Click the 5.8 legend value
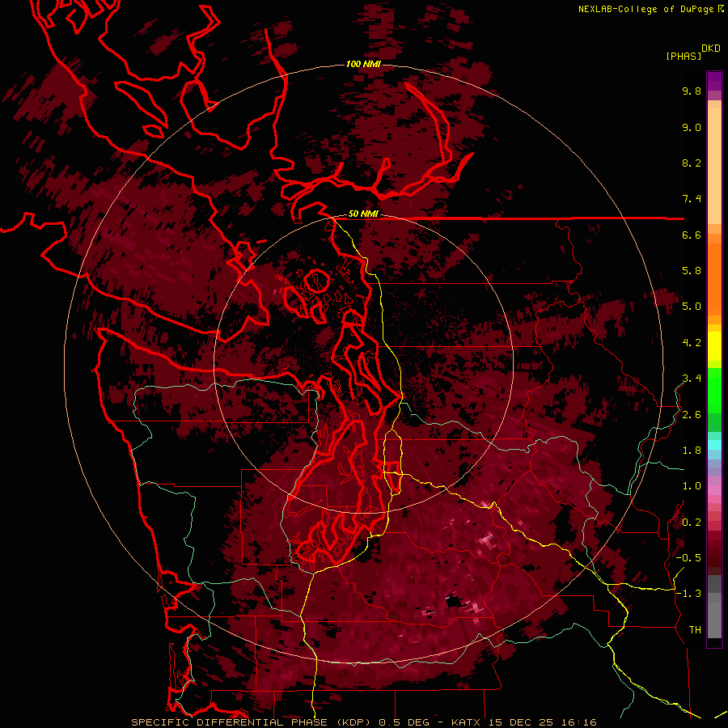 coord(692,271)
